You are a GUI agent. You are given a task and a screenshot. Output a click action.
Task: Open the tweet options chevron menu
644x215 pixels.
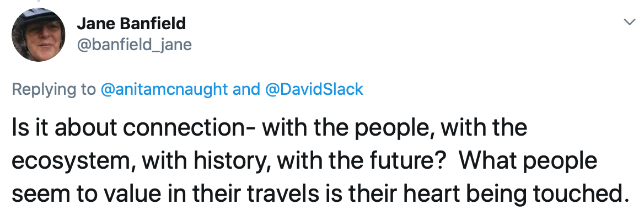coord(629,21)
